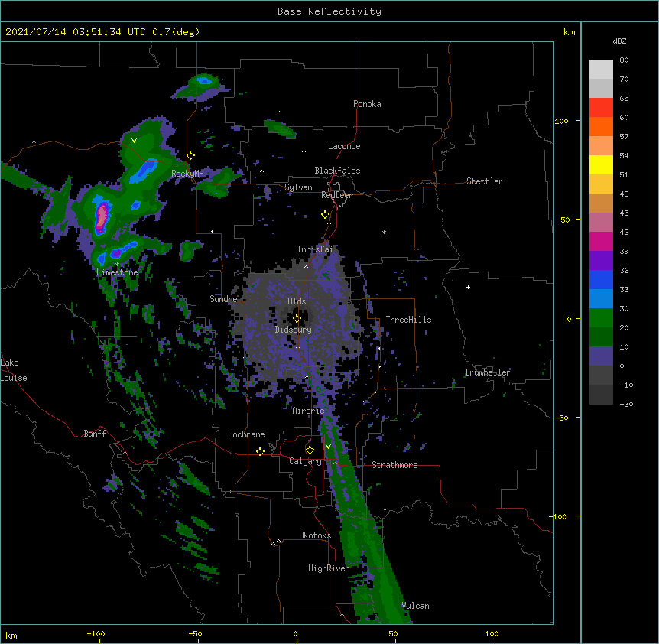The width and height of the screenshot is (659, 644).
Task: Click the yellow 54 dBZ legend swatch
Action: (x=601, y=164)
